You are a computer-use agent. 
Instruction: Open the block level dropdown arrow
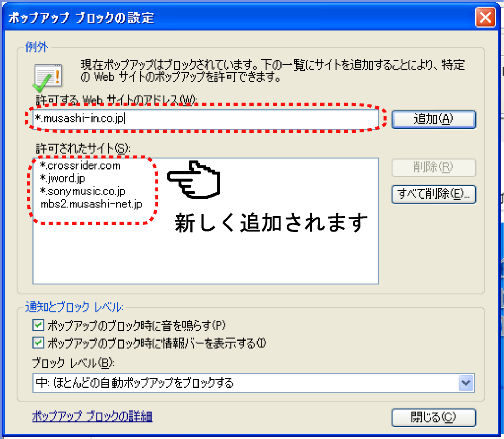tap(466, 383)
